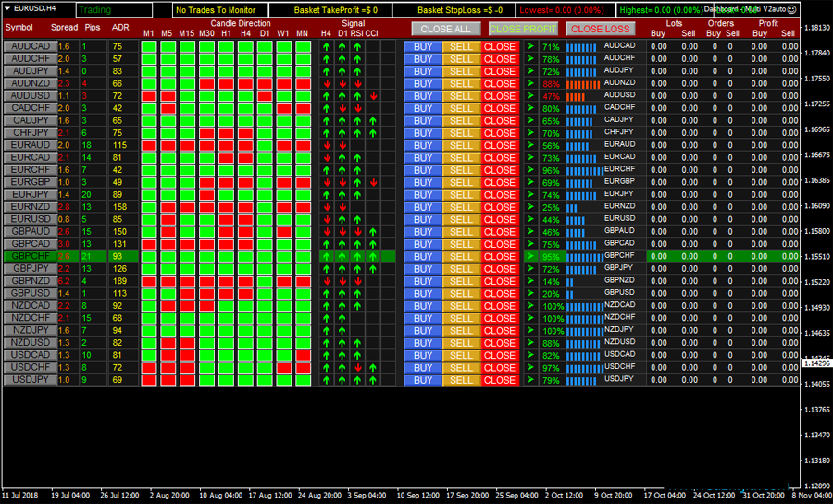The width and height of the screenshot is (833, 504).
Task: Click the W1 candle box for NZDUSD
Action: point(283,343)
